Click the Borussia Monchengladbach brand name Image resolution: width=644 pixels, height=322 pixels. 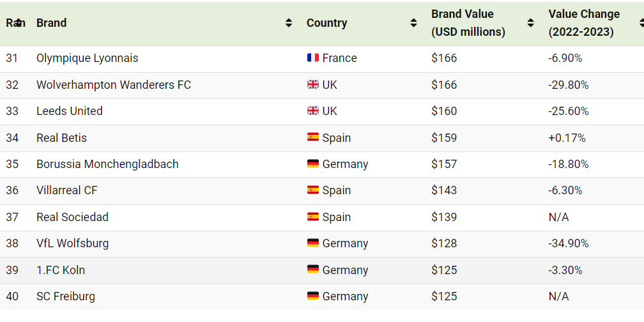pyautogui.click(x=107, y=164)
